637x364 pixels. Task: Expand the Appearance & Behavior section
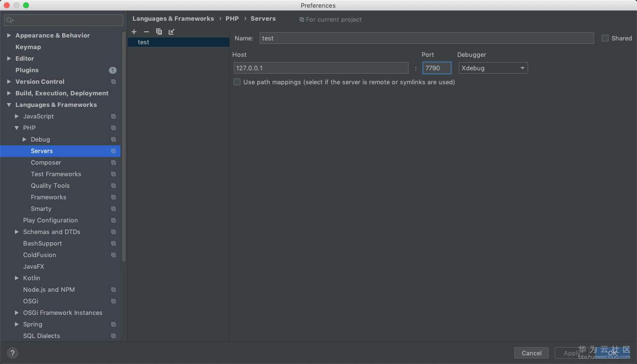[x=9, y=36]
